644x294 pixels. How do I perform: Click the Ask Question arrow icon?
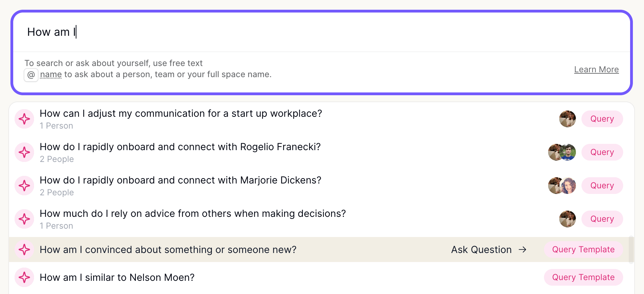click(x=522, y=250)
